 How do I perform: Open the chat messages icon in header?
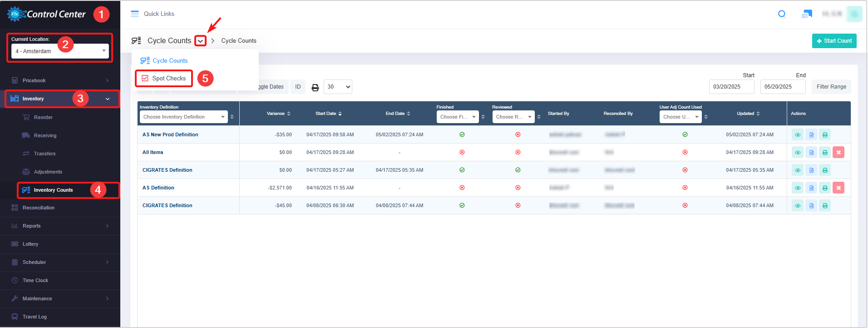807,14
